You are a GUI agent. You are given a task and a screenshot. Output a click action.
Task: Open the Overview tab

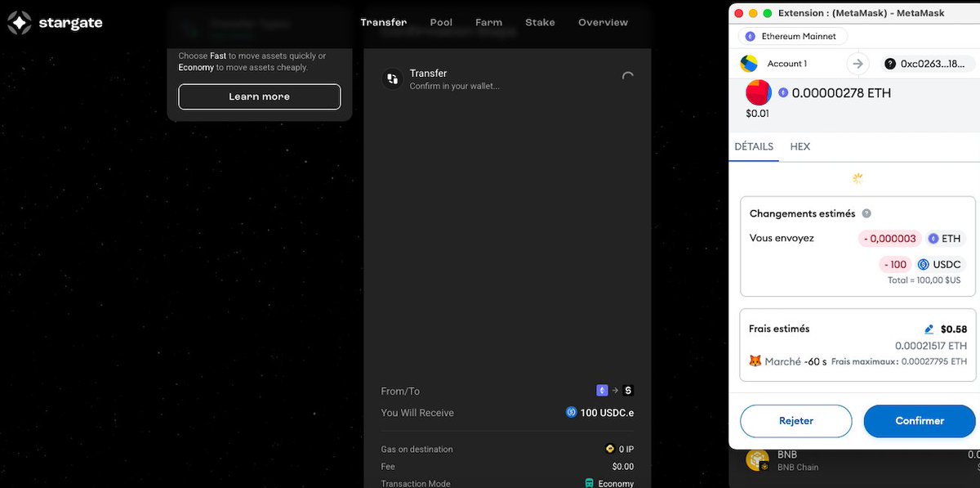tap(603, 22)
